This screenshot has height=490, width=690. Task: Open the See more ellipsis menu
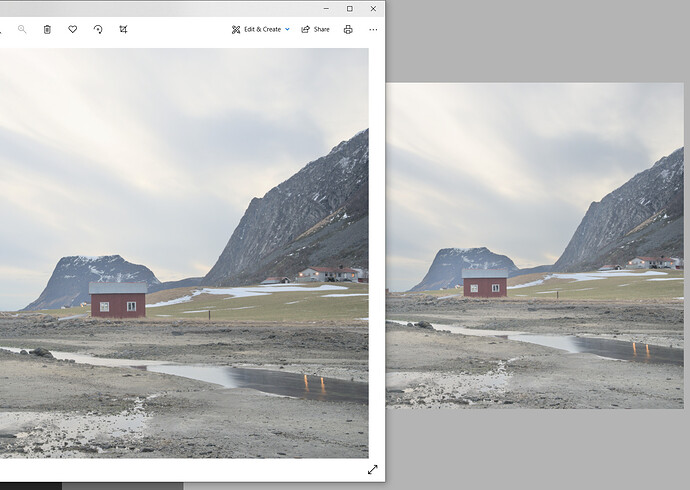[x=373, y=30]
